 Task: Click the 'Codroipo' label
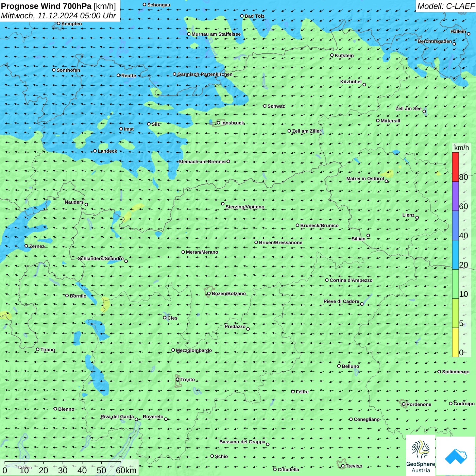(464, 404)
